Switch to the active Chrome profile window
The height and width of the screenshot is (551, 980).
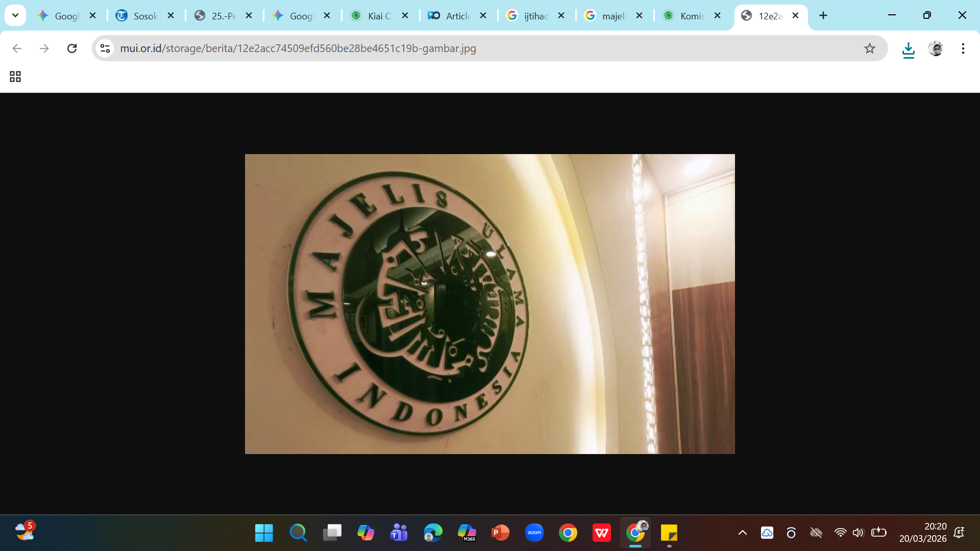click(x=635, y=533)
